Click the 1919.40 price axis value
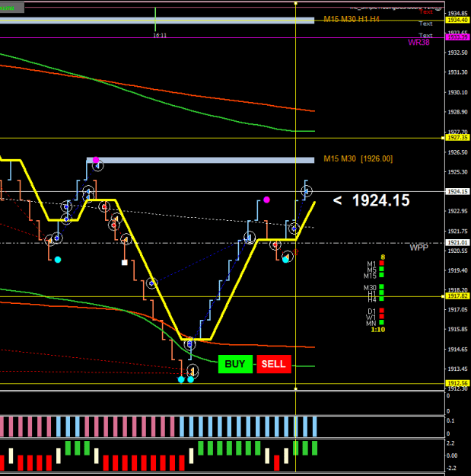Viewport: 471px width, 476px height. (x=457, y=270)
